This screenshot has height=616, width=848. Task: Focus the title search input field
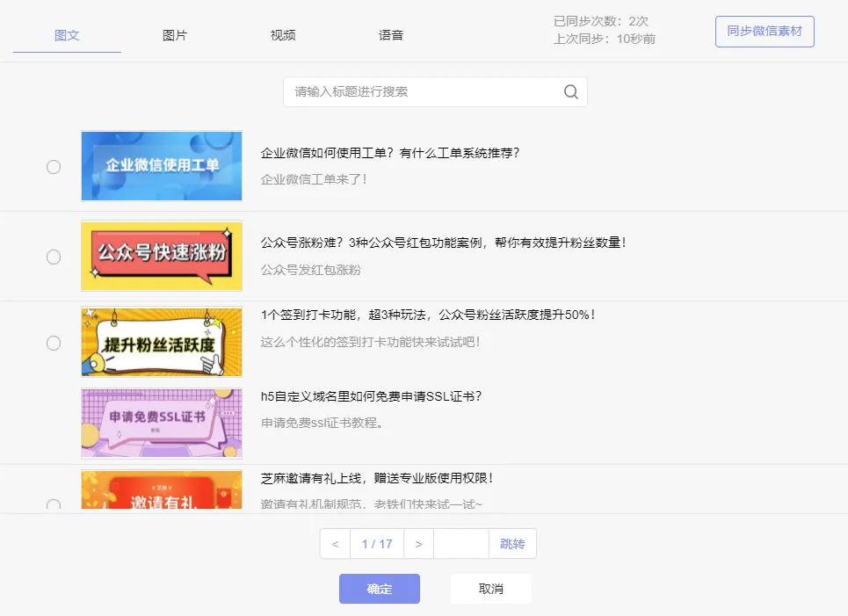click(x=435, y=92)
